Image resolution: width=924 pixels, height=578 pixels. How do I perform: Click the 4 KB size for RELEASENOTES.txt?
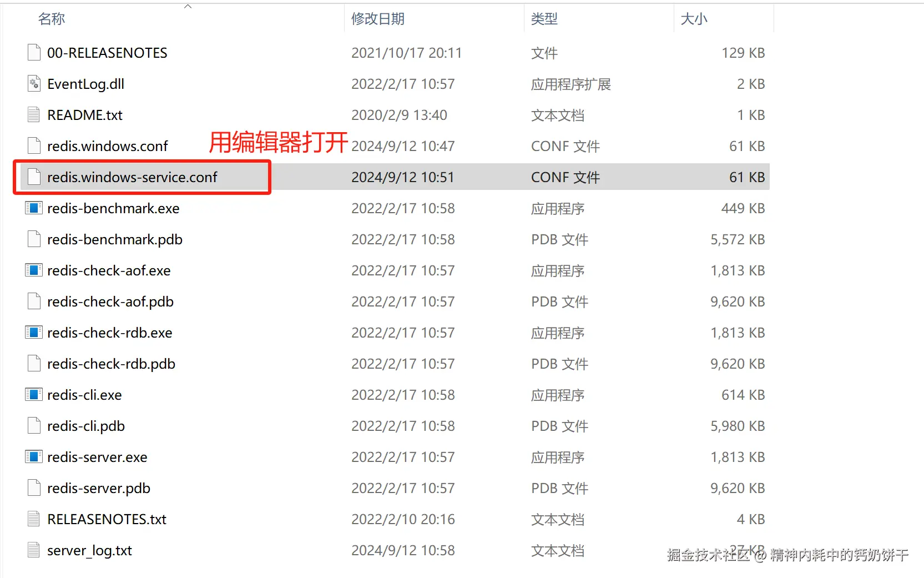click(751, 519)
